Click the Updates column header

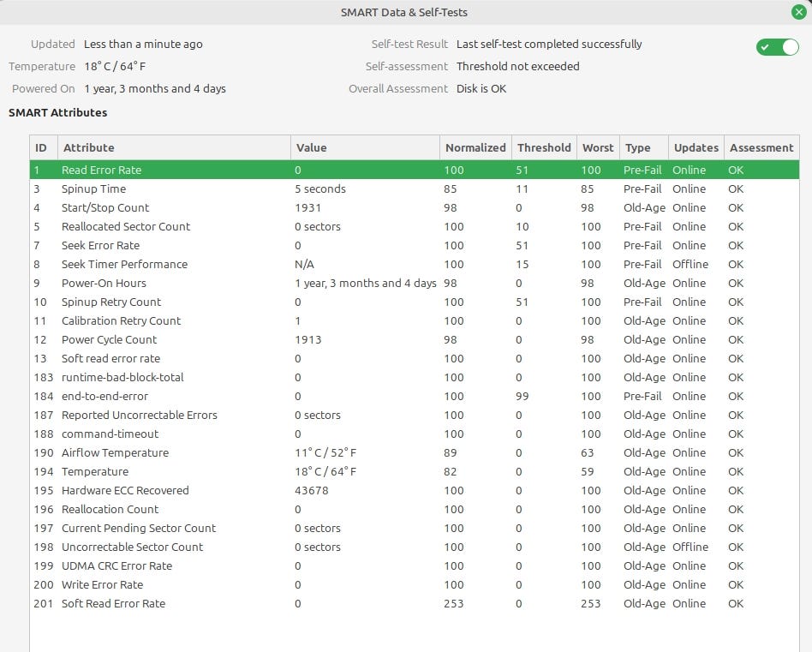[x=696, y=147]
